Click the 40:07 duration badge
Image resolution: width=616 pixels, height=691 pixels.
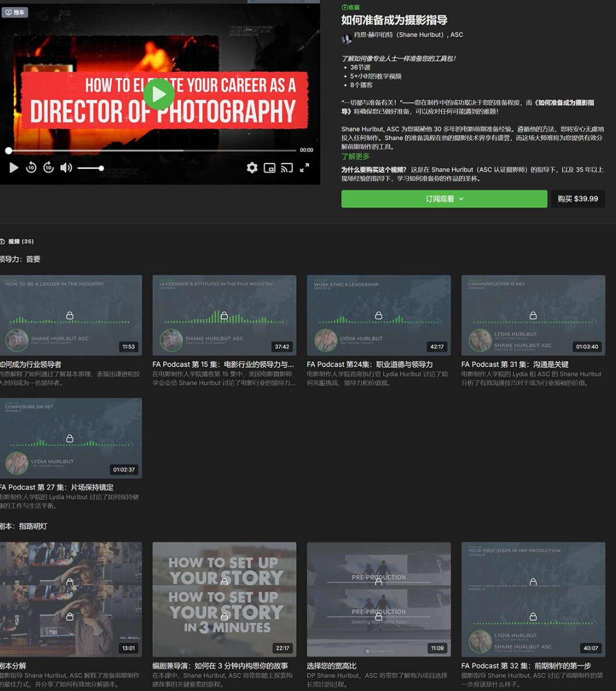point(591,648)
